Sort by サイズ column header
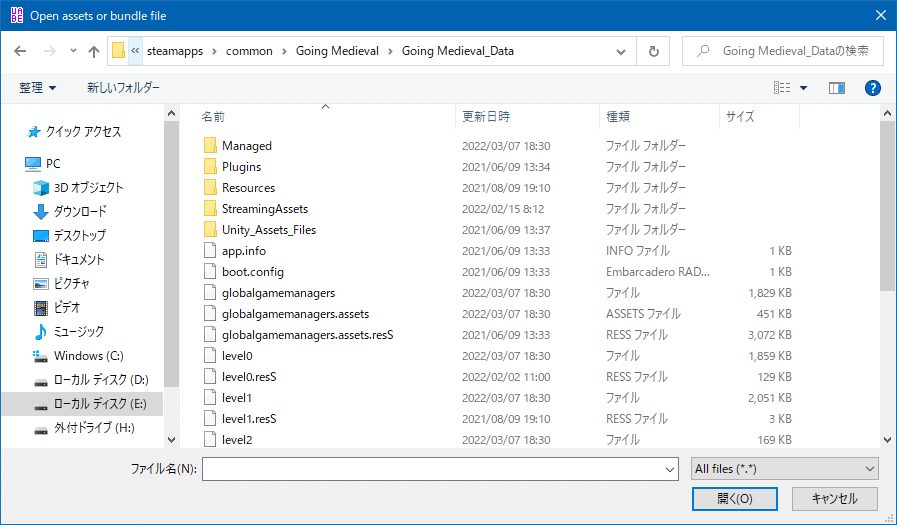The image size is (897, 525). tap(740, 117)
